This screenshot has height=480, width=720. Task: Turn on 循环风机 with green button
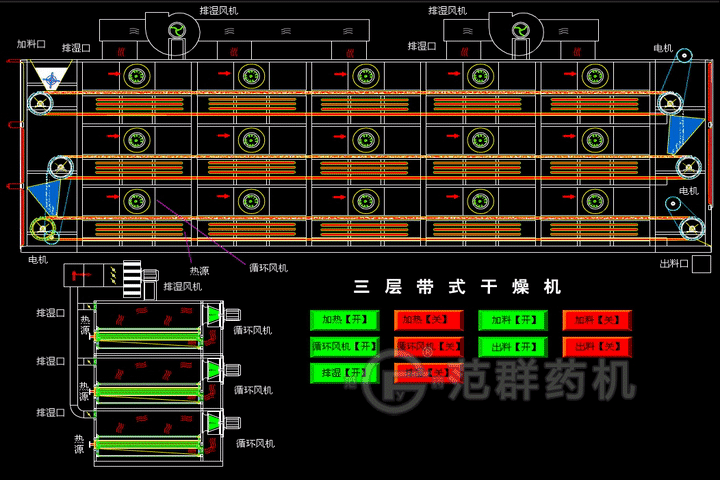(x=344, y=347)
